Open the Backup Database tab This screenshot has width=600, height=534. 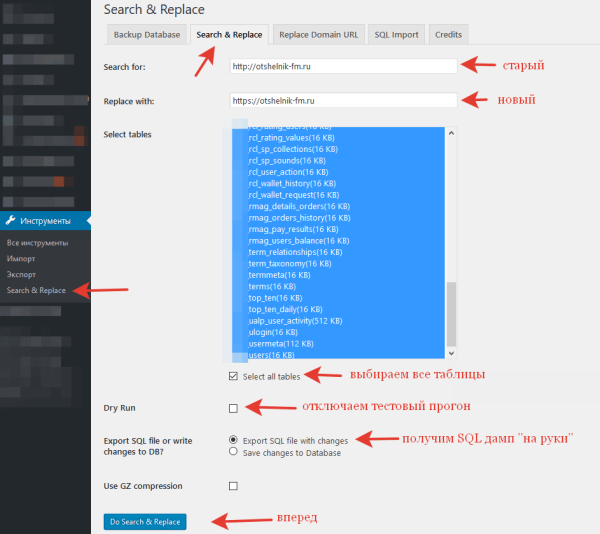point(146,35)
